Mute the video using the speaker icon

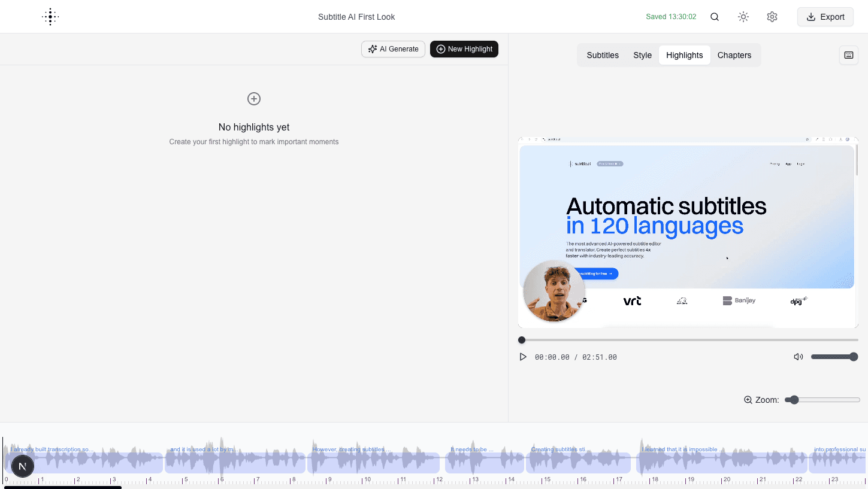click(x=798, y=356)
